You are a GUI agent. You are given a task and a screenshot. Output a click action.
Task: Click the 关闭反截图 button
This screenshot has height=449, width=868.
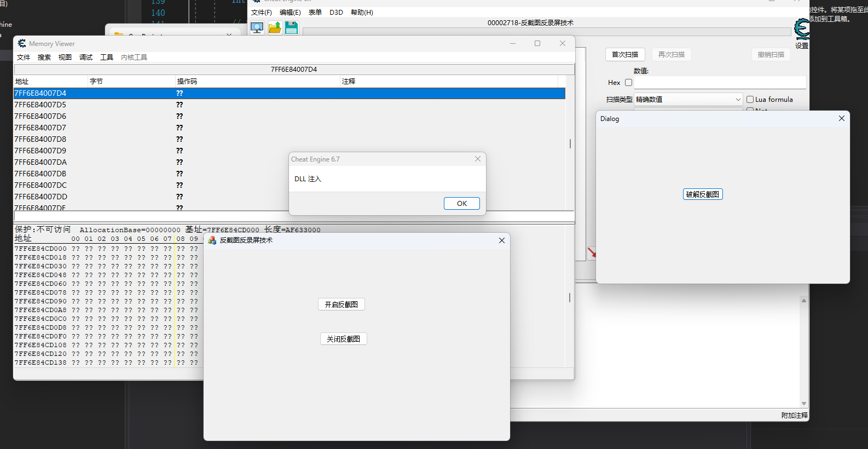coord(344,339)
